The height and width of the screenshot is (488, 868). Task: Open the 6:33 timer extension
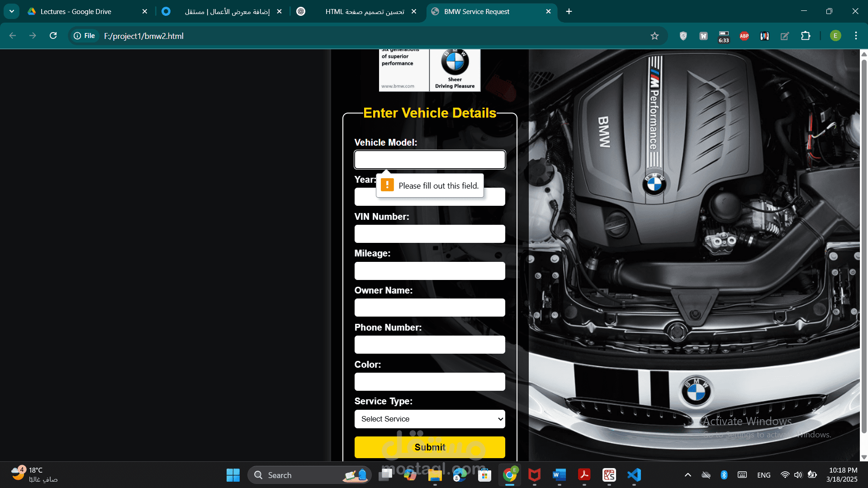point(724,36)
